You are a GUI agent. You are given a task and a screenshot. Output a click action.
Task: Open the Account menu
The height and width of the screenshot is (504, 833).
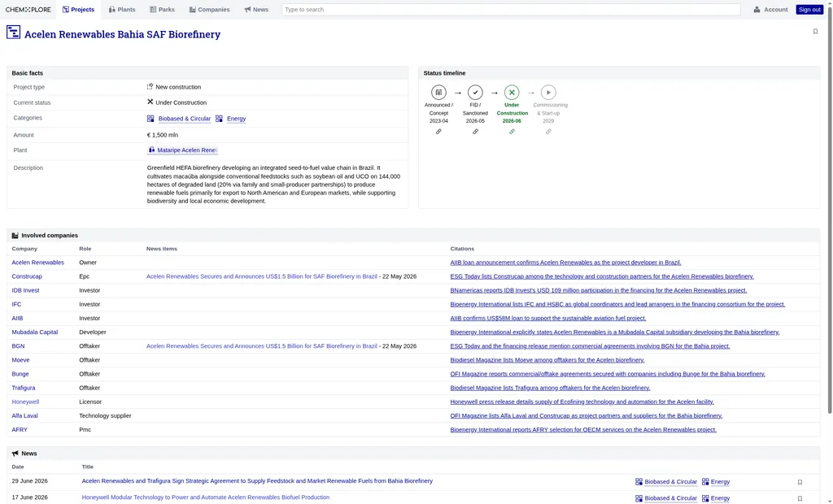pos(770,10)
